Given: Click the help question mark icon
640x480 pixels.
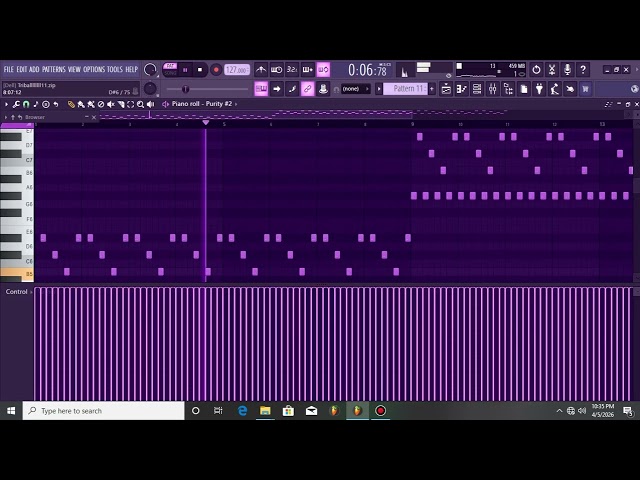Looking at the screenshot, I should click(583, 70).
